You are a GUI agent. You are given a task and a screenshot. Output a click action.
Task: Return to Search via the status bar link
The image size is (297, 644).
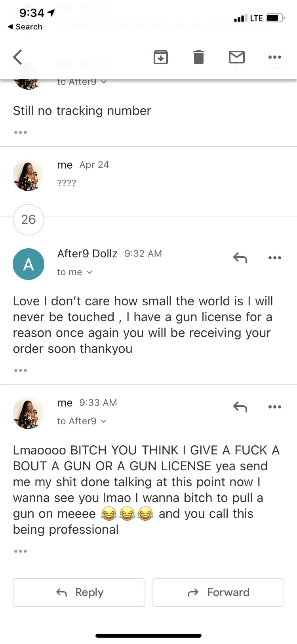click(25, 27)
